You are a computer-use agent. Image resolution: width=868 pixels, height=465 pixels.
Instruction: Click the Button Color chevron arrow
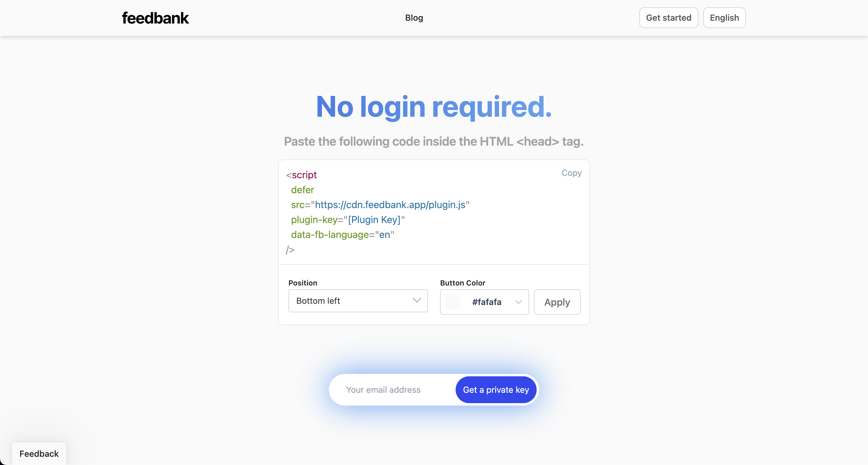coord(519,302)
